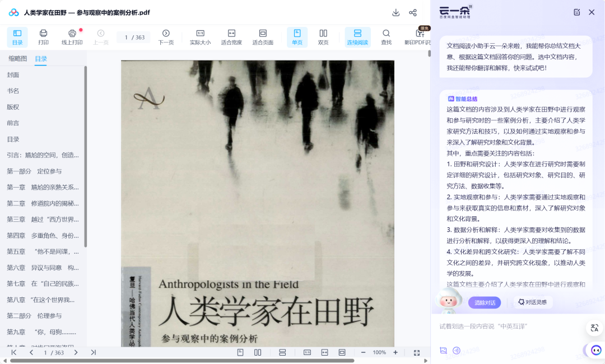Open outline entry 第五章 “他不是间谍
Image resolution: width=605 pixels, height=364 pixels.
tap(43, 251)
